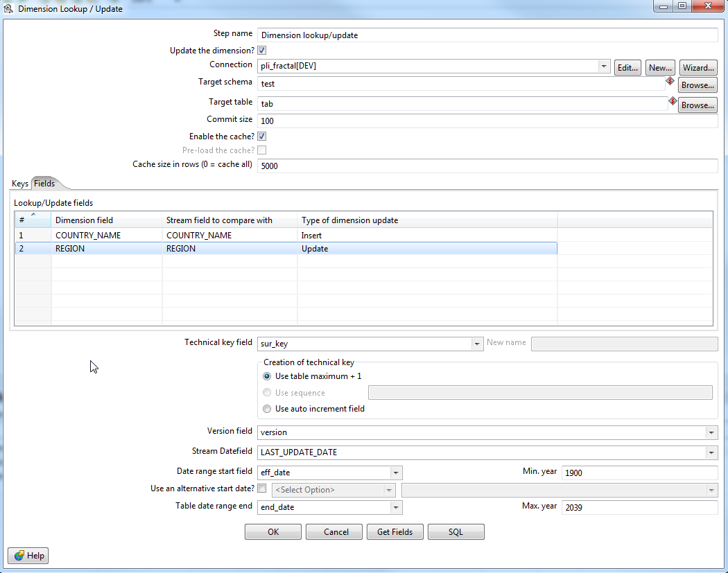Select Use auto increment field radio

[x=267, y=409]
